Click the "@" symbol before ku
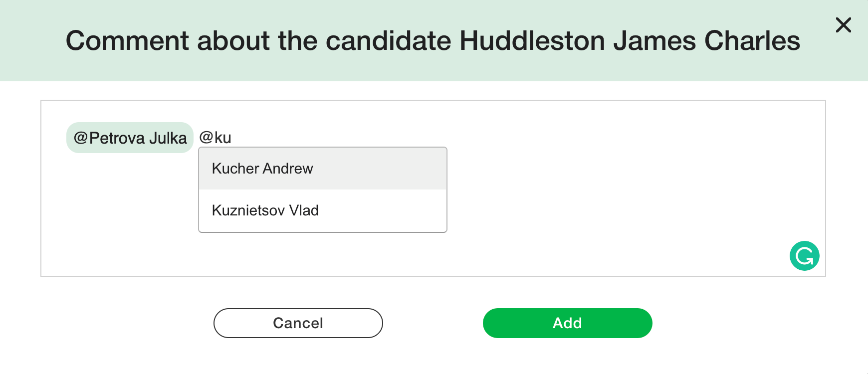Image resolution: width=868 pixels, height=374 pixels. (207, 138)
